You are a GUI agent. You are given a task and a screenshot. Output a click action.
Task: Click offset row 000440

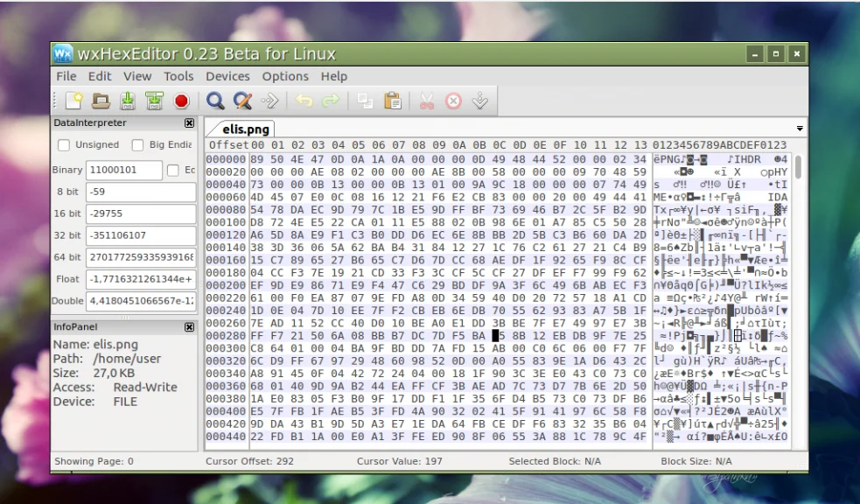click(x=226, y=437)
